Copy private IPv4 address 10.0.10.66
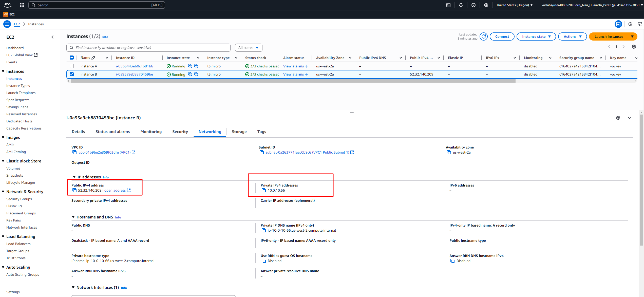This screenshot has width=644, height=297. tap(264, 190)
